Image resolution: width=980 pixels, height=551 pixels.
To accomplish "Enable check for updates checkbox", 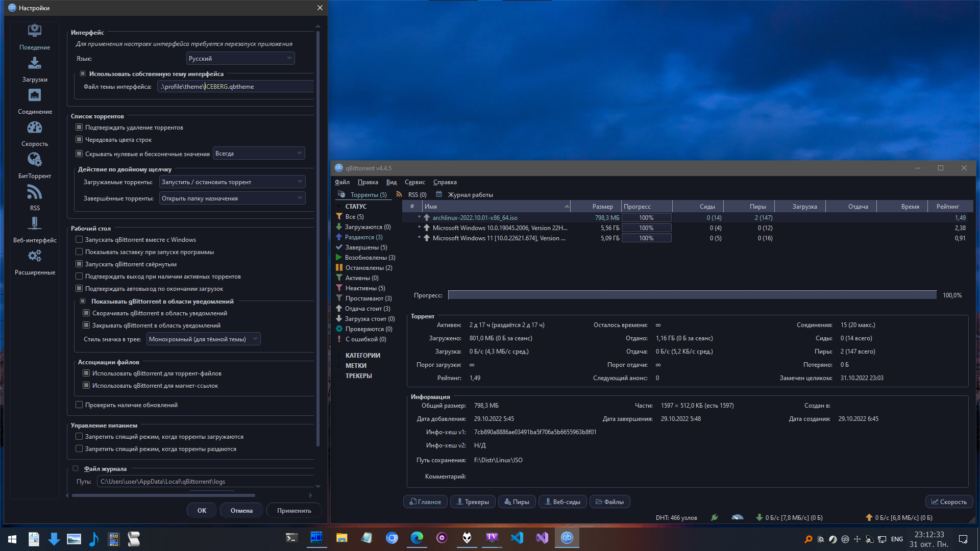I will point(79,405).
